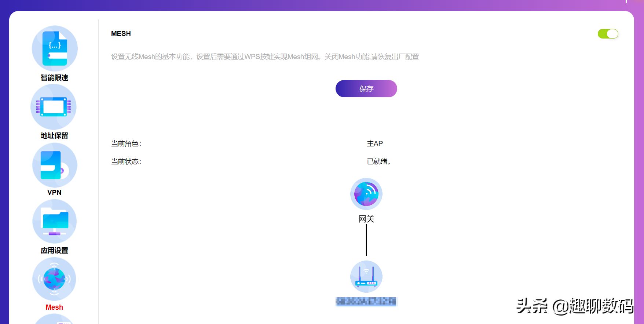
Task: Click the 智能限速 text label
Action: 54,77
